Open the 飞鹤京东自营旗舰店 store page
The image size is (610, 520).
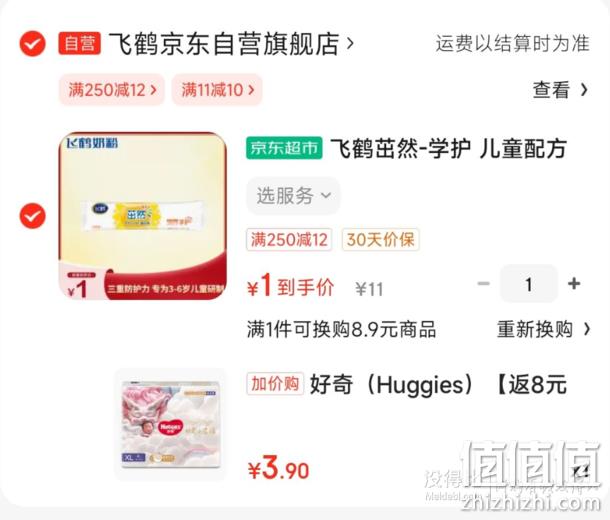point(224,44)
